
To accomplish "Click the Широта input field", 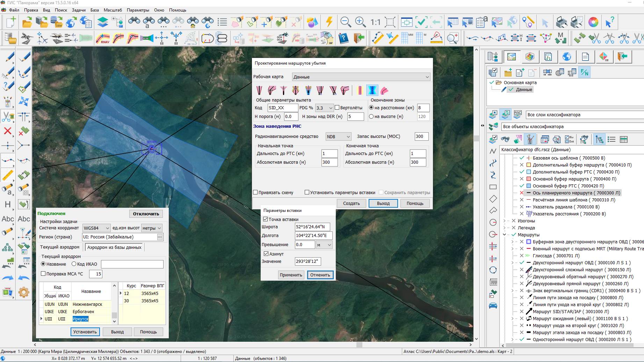I will click(312, 227).
